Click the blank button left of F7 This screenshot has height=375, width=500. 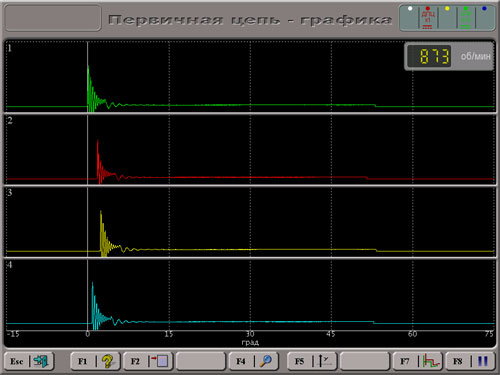point(365,361)
